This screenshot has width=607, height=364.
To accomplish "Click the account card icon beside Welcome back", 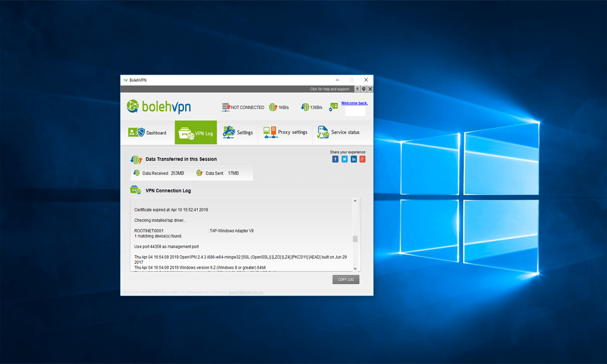I will click(x=333, y=107).
